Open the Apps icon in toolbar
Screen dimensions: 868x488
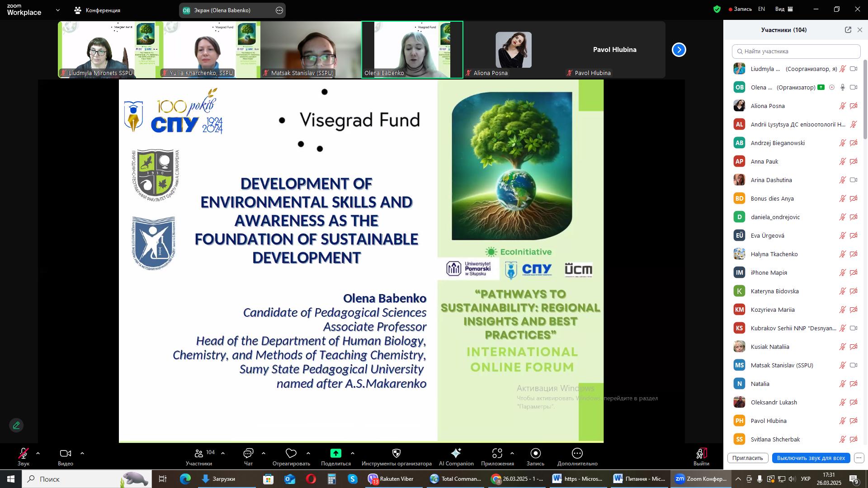click(497, 453)
